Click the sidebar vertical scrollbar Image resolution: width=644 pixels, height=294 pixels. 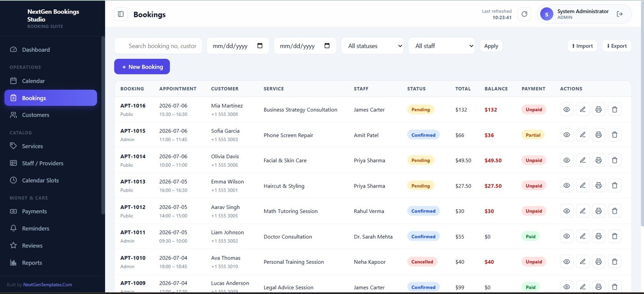point(103,125)
